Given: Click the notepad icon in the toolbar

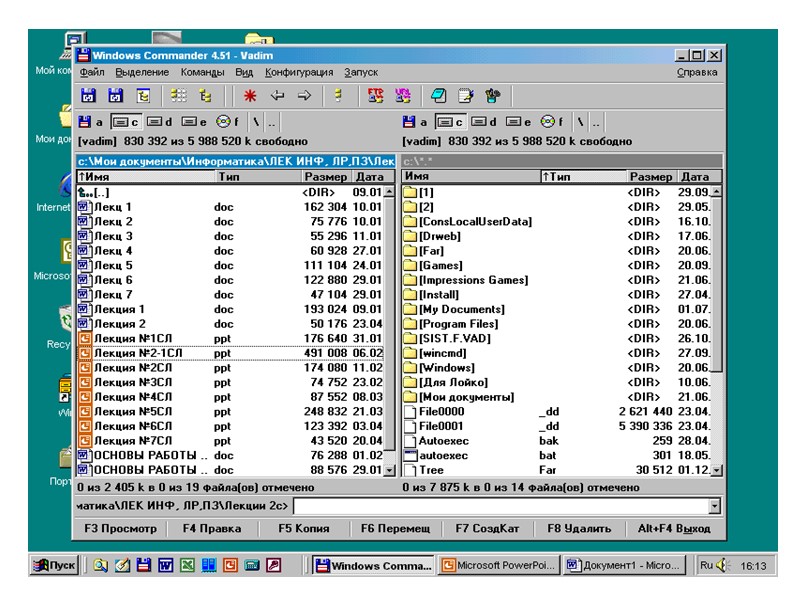Looking at the screenshot, I should 465,97.
